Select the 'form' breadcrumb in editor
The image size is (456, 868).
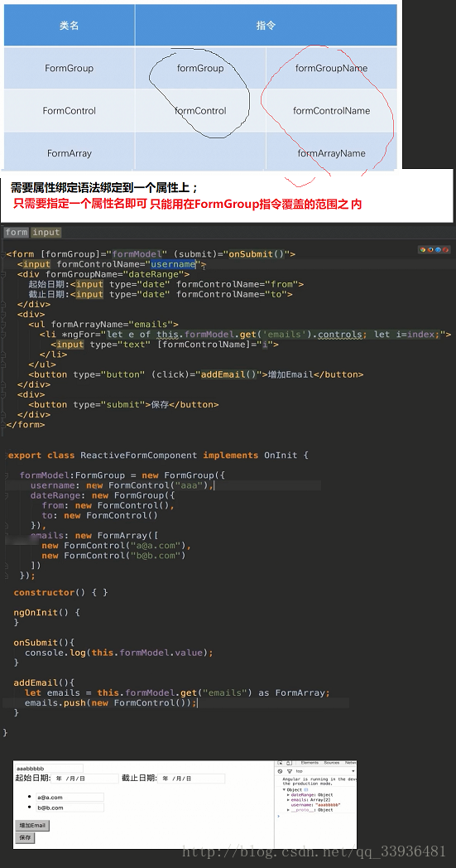tap(17, 233)
